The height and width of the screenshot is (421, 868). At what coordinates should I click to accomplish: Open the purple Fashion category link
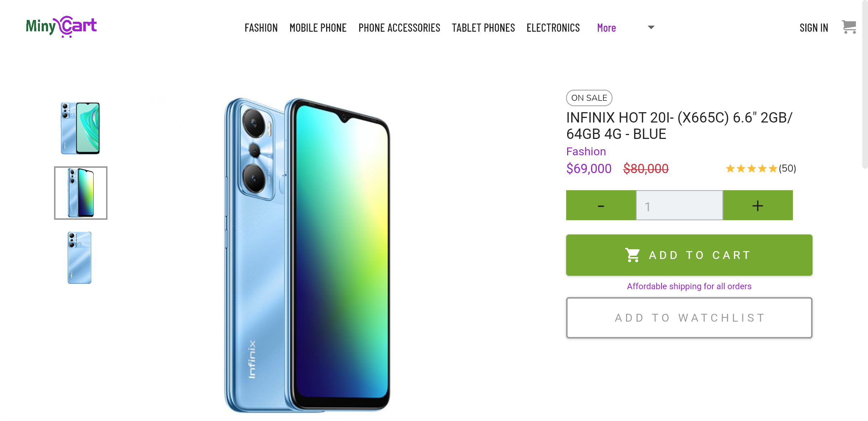(x=586, y=151)
